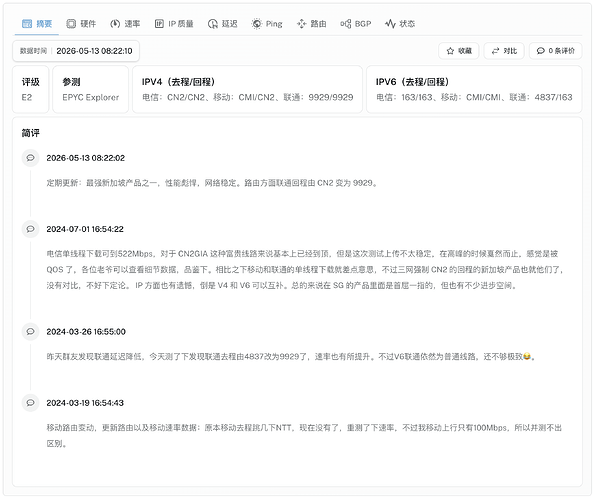Click the IPV6（去程/回程）card

(474, 89)
